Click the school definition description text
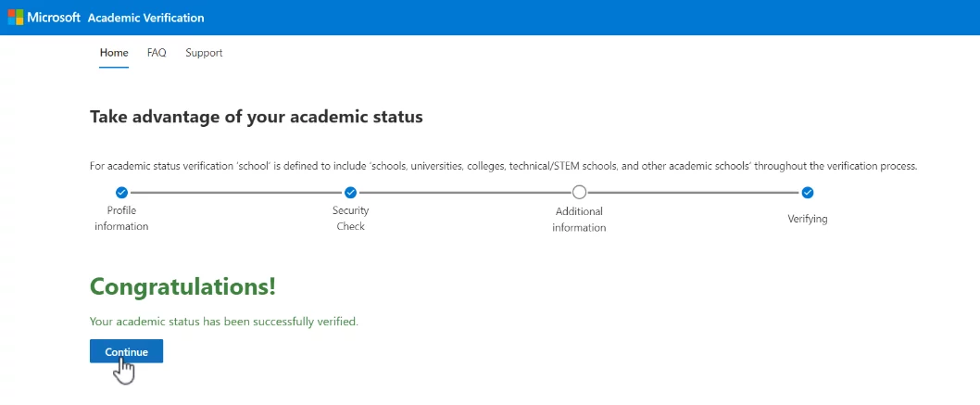The image size is (980, 405). 503,167
